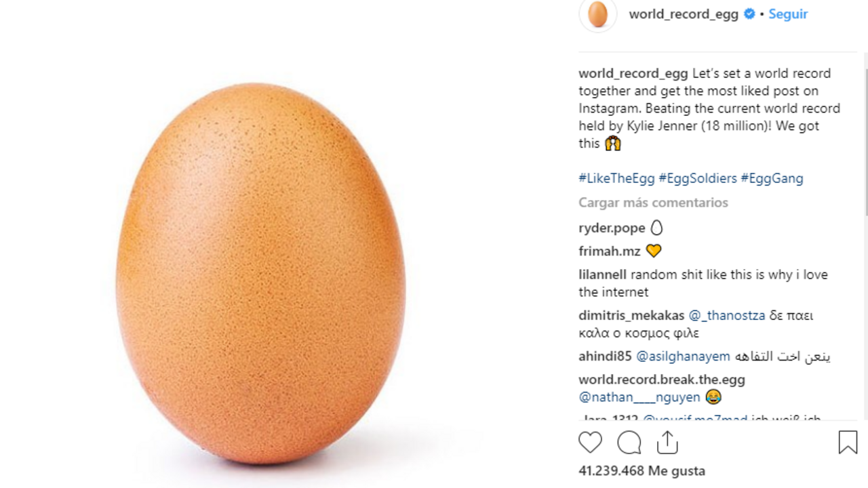The height and width of the screenshot is (488, 868).
Task: Open commenter ryder.pope's profile
Action: (612, 228)
